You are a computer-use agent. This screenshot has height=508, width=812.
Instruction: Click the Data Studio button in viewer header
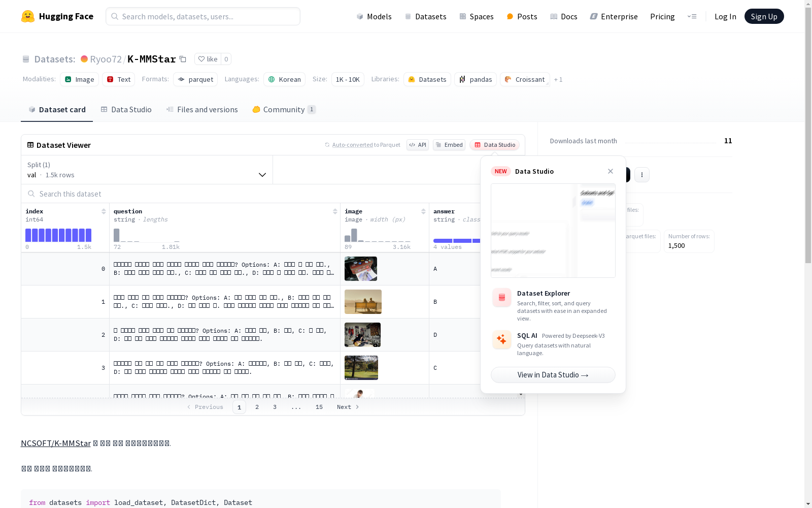pyautogui.click(x=494, y=145)
